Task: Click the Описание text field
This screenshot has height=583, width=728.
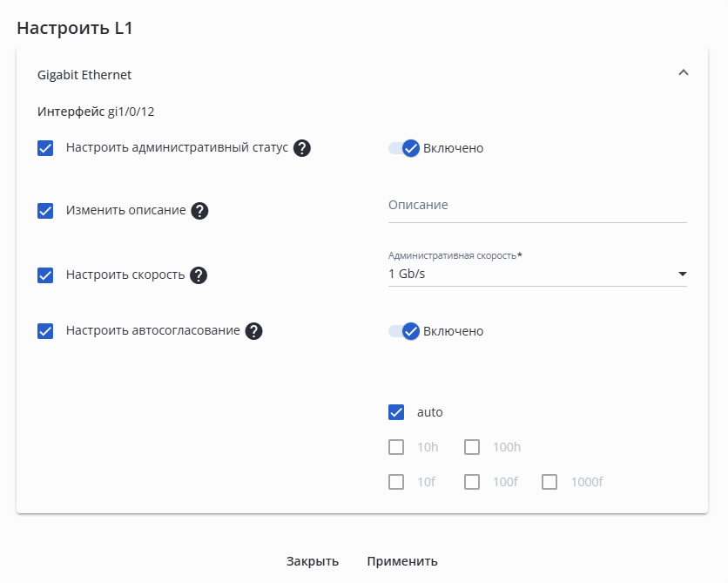Action: (x=536, y=206)
